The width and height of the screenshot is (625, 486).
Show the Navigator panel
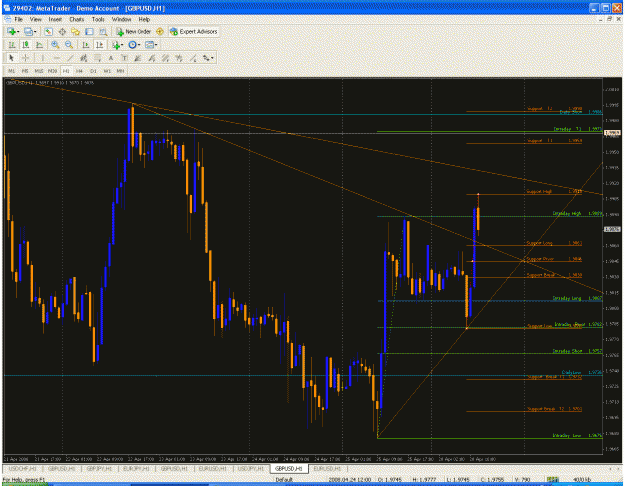pos(75,31)
